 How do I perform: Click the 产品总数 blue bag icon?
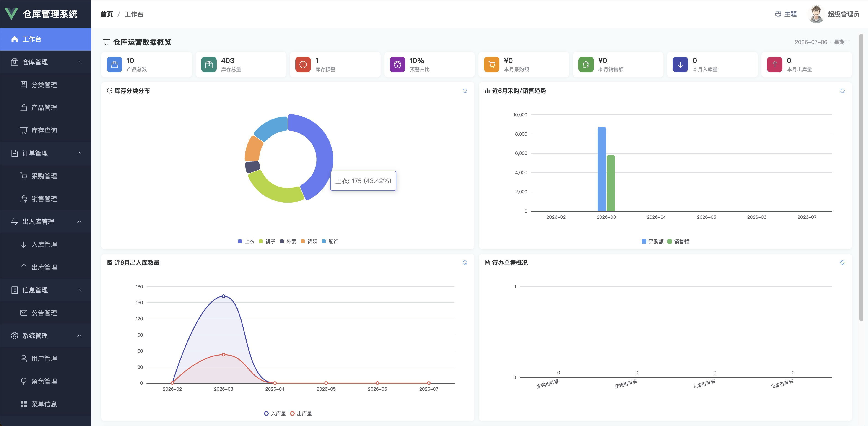pos(114,64)
